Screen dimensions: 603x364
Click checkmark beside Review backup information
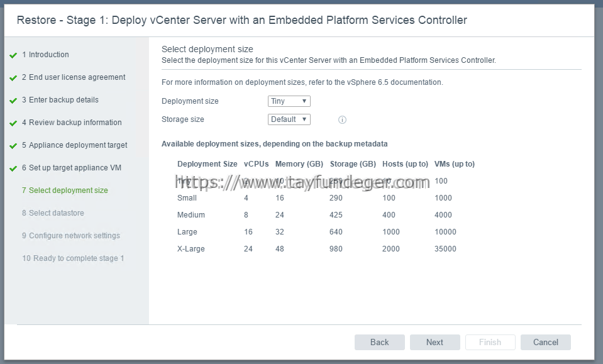click(13, 123)
